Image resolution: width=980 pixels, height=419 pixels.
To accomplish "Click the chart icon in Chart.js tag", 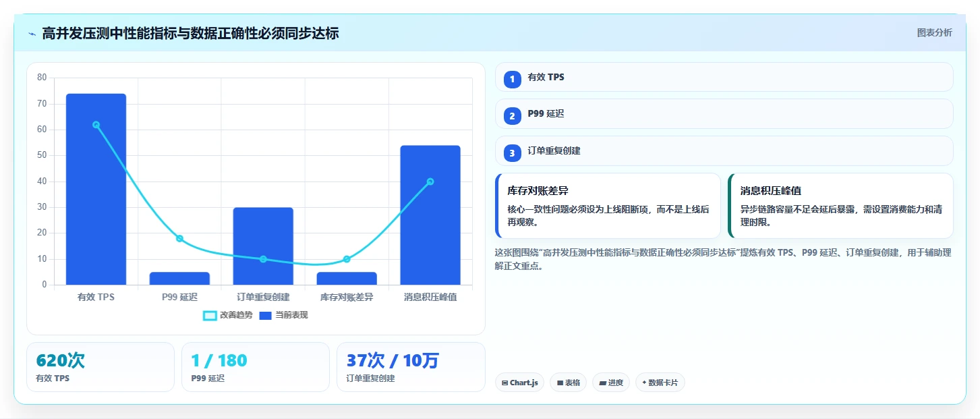I will pos(505,383).
